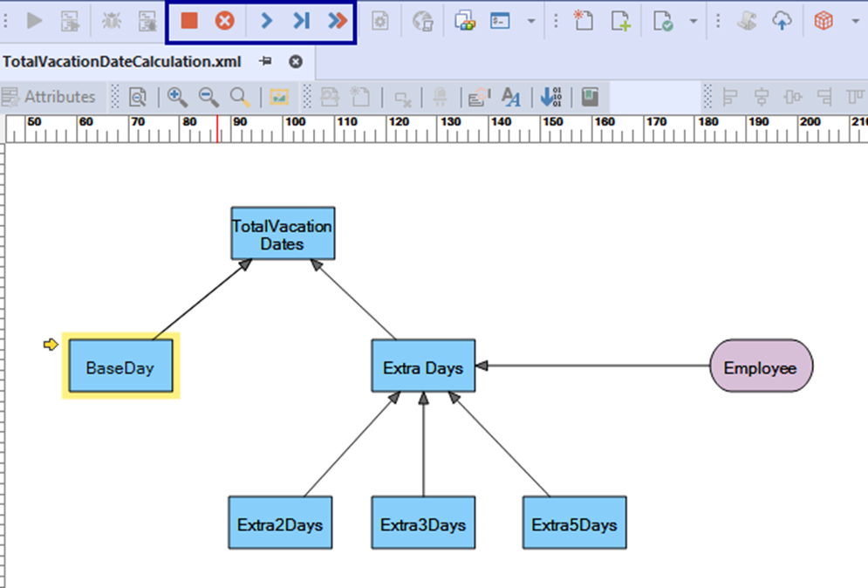This screenshot has height=588, width=868.
Task: Select the highlighted BaseDay node
Action: click(120, 366)
